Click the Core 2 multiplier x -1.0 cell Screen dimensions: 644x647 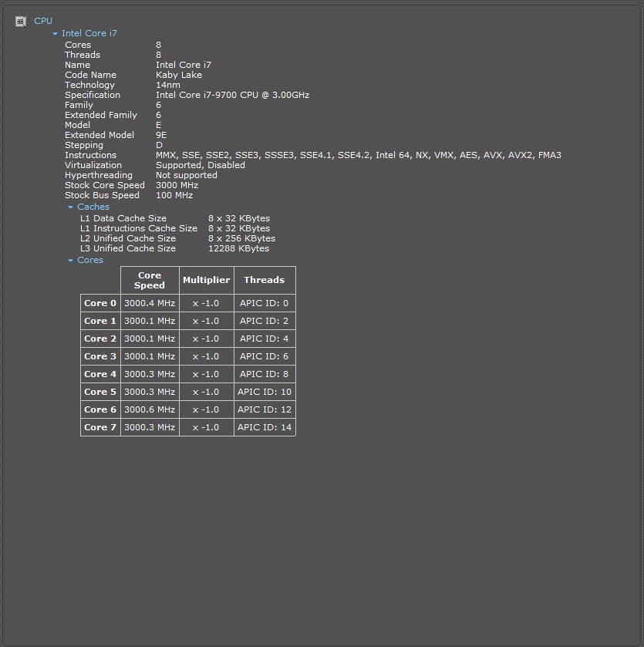coord(206,339)
